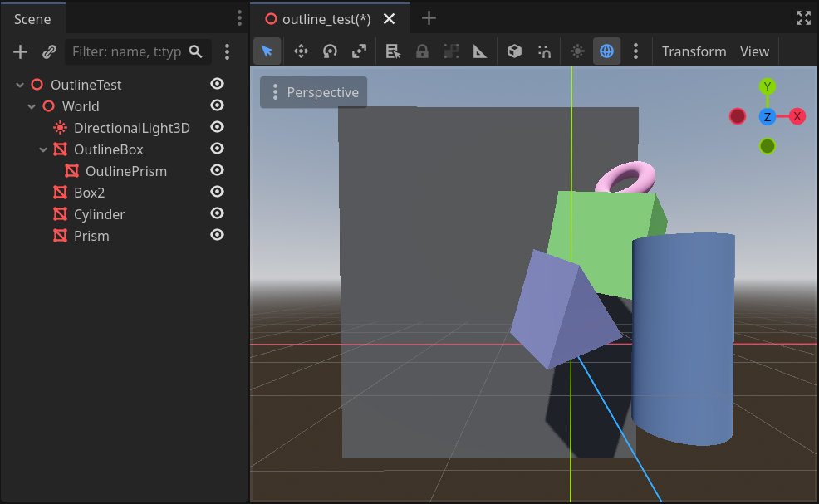Toggle visibility of the World node

tap(218, 105)
